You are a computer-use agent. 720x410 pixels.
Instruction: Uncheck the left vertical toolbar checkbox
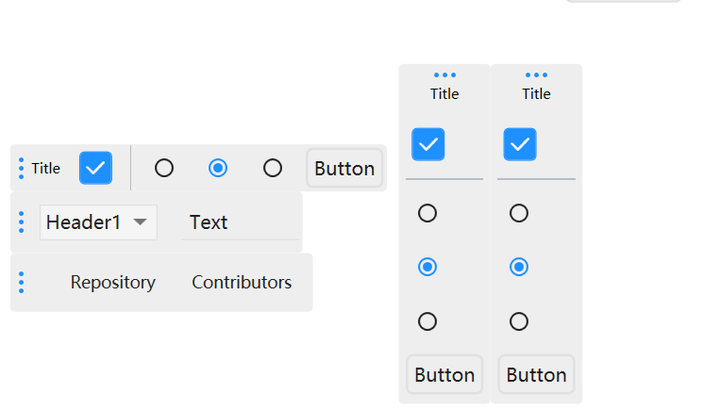click(x=428, y=144)
